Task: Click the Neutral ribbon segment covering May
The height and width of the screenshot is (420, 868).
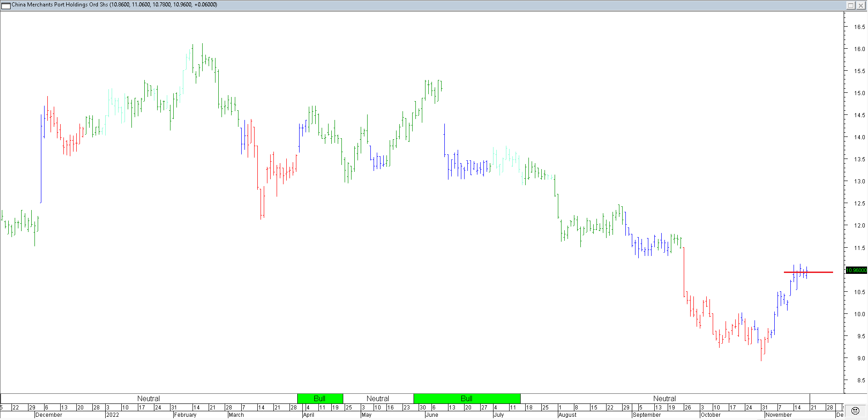Action: tap(378, 398)
